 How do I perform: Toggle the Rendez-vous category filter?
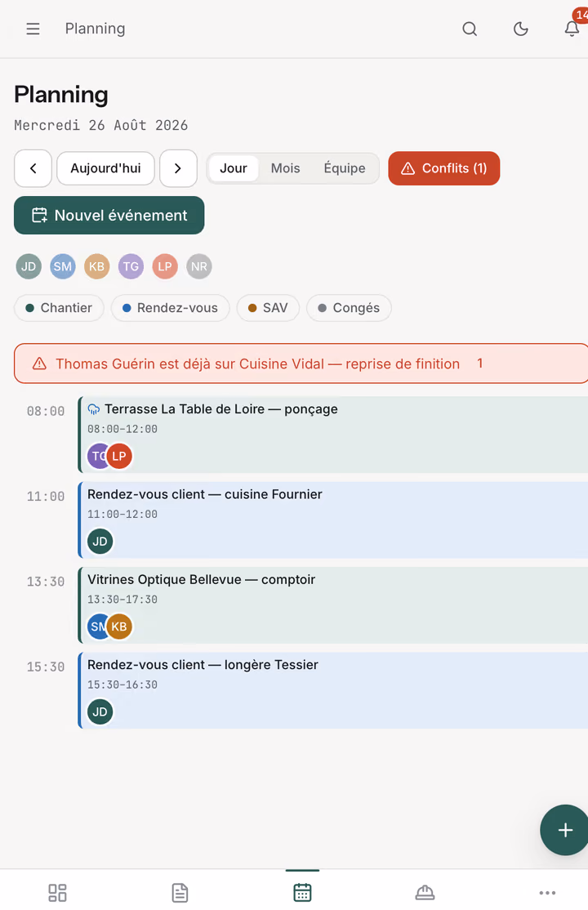171,308
